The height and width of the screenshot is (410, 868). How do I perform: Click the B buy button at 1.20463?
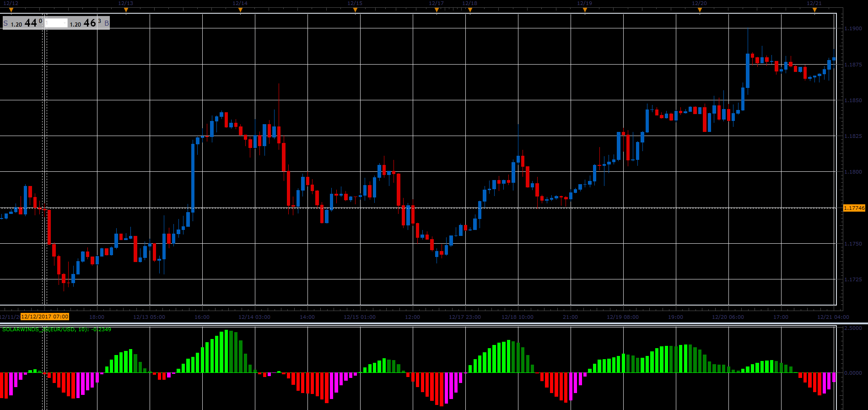tap(89, 23)
